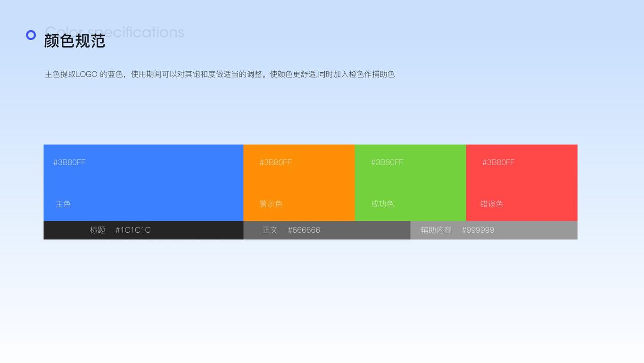This screenshot has width=644, height=363.
Task: Click the 错误色 label
Action: [492, 204]
